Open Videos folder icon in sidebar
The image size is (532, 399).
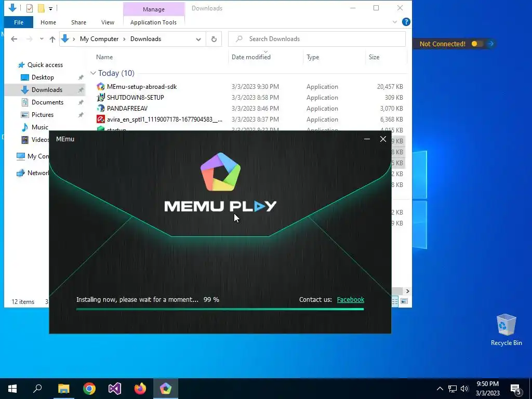(x=25, y=140)
